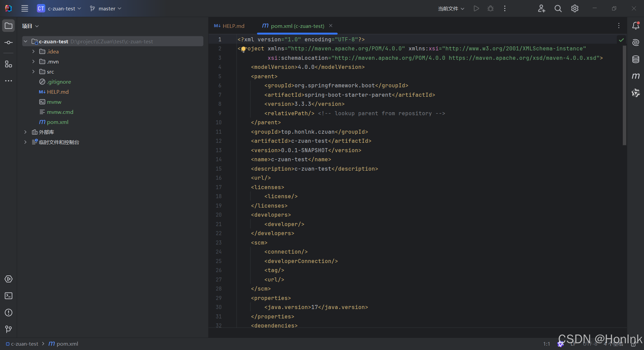The width and height of the screenshot is (644, 350).
Task: Click line number 14 in gutter
Action: pyautogui.click(x=219, y=160)
